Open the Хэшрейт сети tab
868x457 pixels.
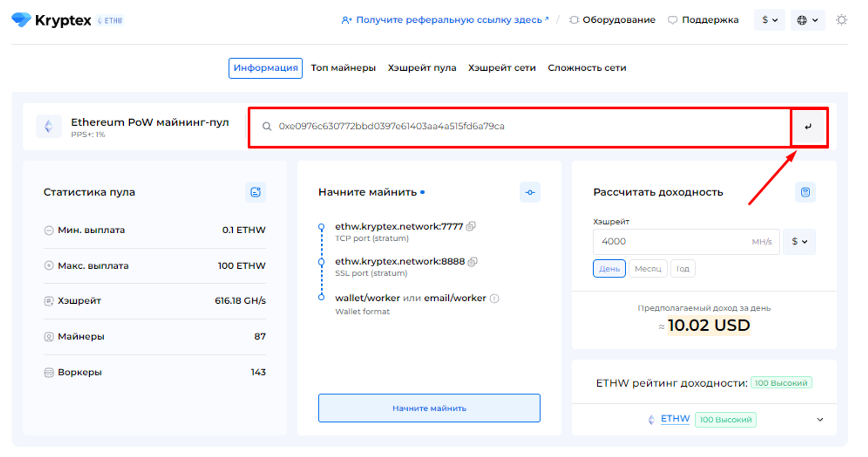pos(502,68)
